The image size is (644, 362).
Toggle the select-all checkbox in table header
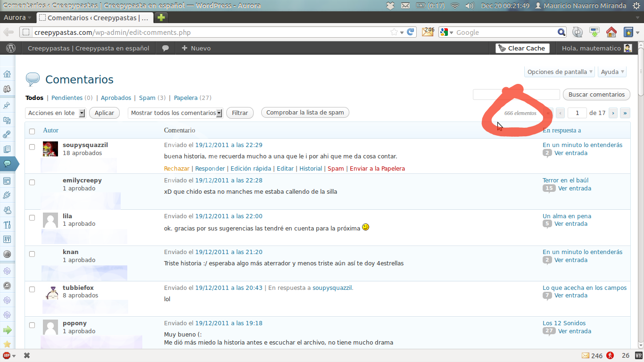(x=32, y=131)
